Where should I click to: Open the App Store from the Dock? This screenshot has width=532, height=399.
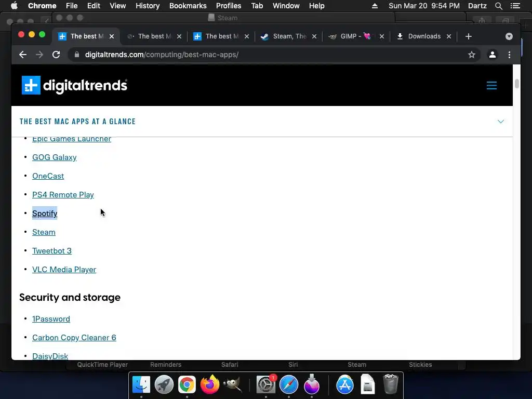pyautogui.click(x=345, y=384)
